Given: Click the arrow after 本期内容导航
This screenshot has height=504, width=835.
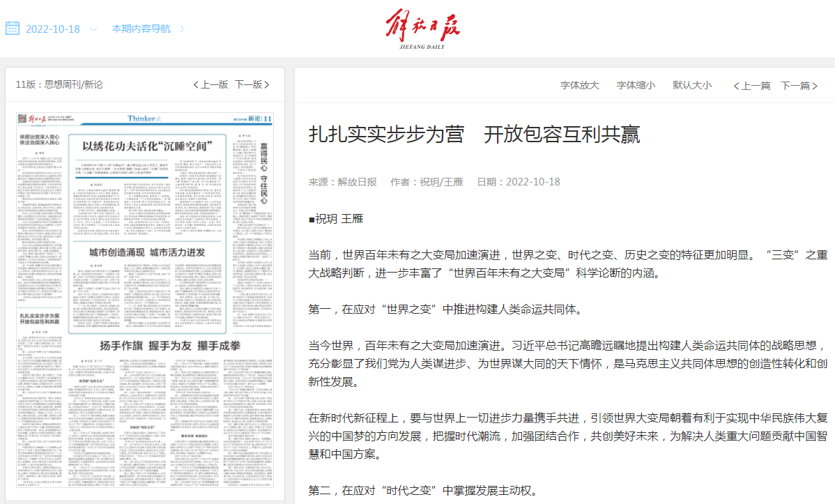Looking at the screenshot, I should pyautogui.click(x=182, y=29).
